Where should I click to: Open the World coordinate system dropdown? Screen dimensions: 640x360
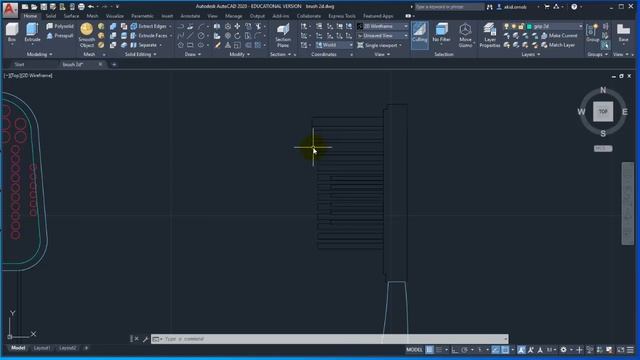pos(334,45)
